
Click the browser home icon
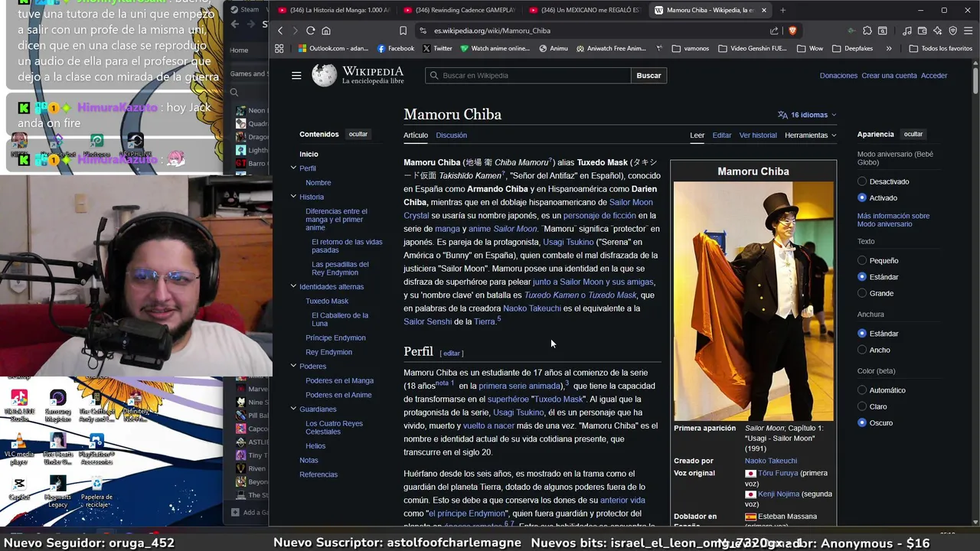[326, 31]
